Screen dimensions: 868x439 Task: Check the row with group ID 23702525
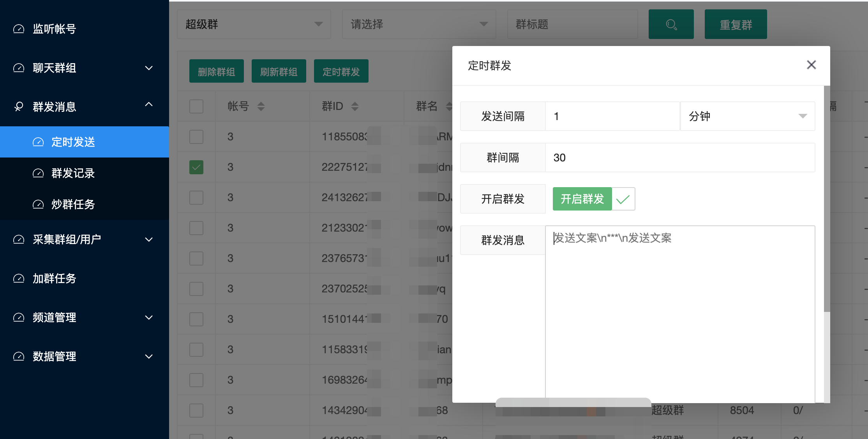pyautogui.click(x=196, y=289)
